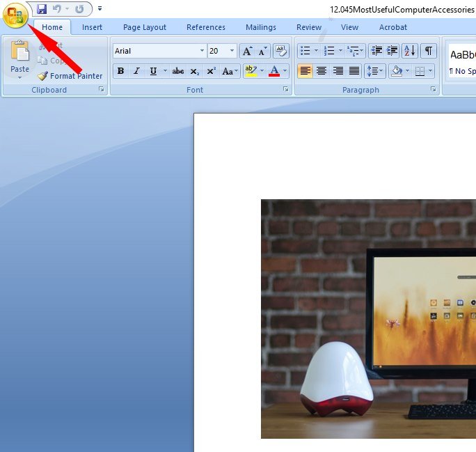This screenshot has width=476, height=452.
Task: Expand the Font dialog launcher
Action: coord(285,90)
